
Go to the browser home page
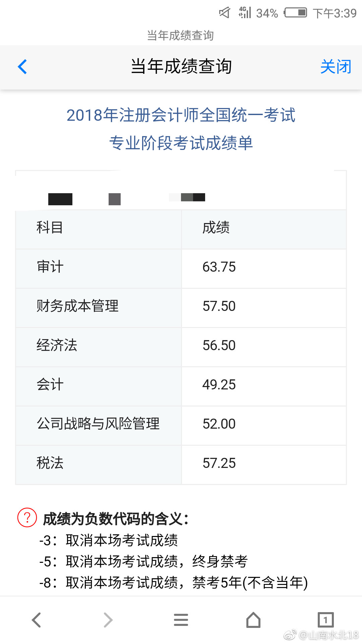coord(253,620)
